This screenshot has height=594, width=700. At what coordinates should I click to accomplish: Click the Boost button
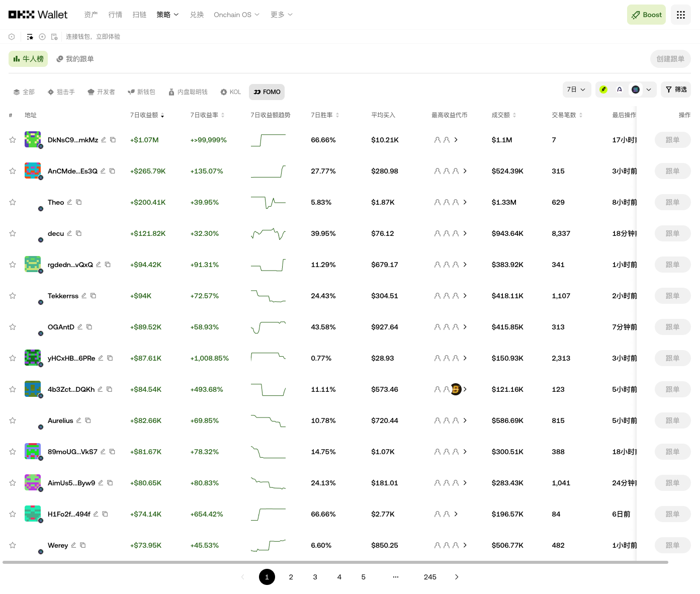[x=646, y=15]
